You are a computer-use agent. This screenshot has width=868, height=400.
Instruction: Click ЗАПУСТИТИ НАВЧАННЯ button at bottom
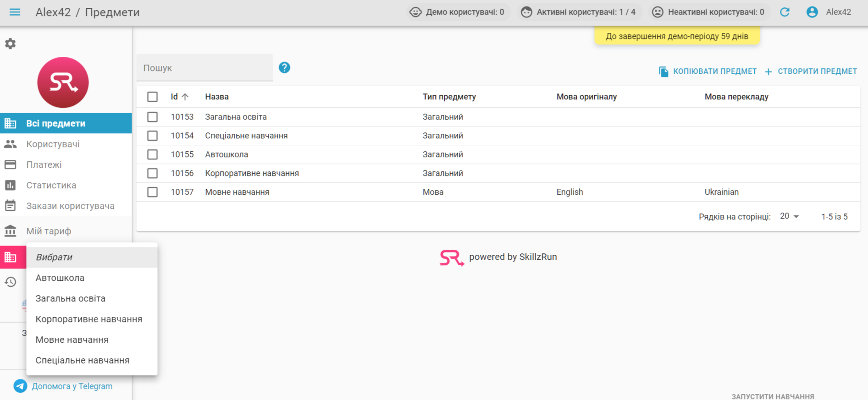click(773, 396)
